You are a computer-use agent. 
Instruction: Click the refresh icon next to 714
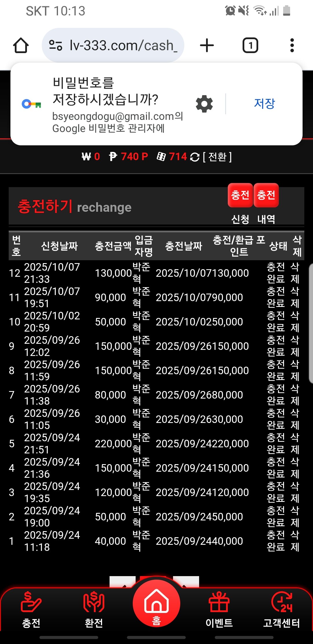[195, 157]
